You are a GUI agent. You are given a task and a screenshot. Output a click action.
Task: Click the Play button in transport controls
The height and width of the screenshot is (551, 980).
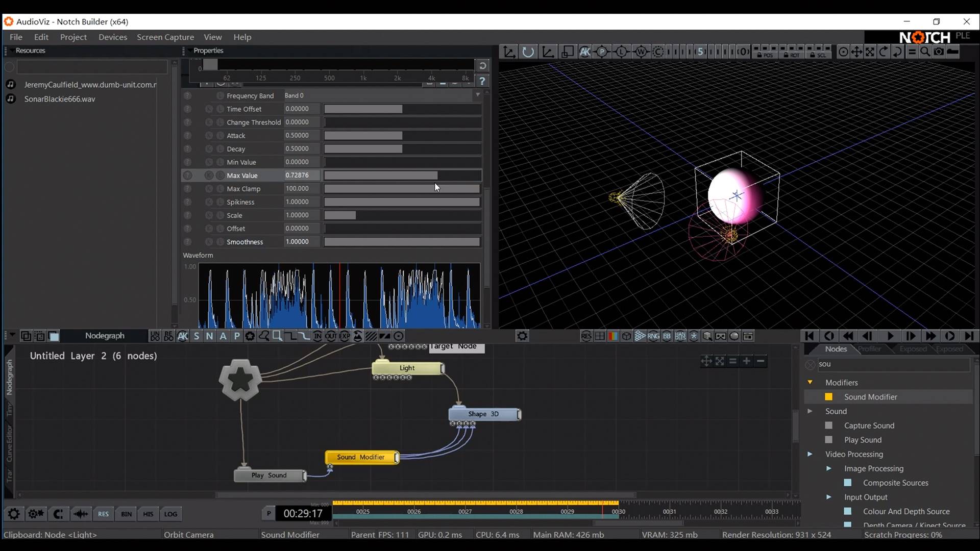point(890,336)
